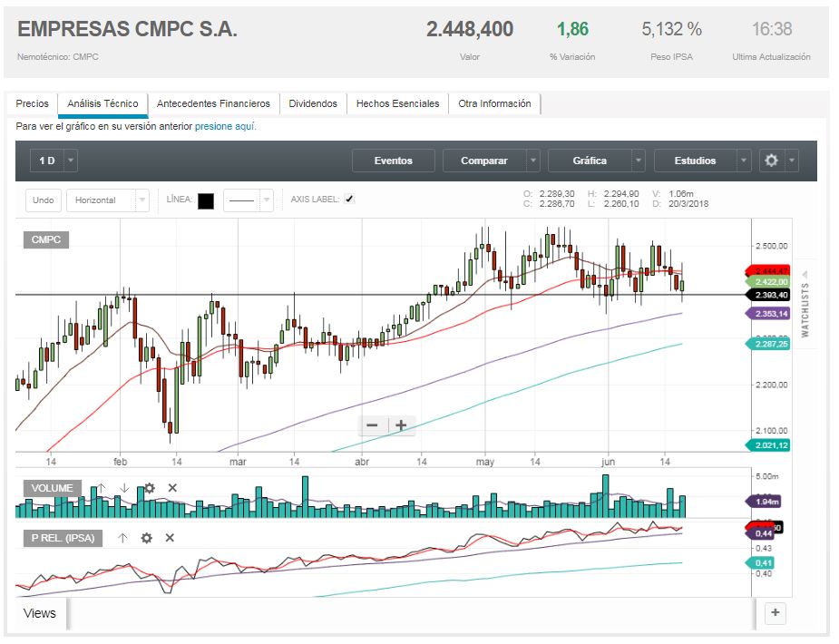This screenshot has width=839, height=644.
Task: Open P REL. (IPSA) settings gear
Action: click(147, 538)
